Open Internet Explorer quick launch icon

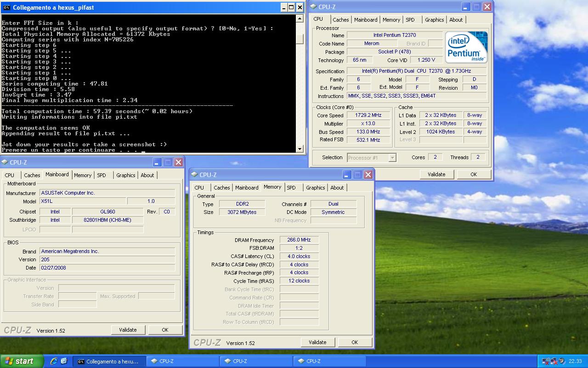coord(54,361)
